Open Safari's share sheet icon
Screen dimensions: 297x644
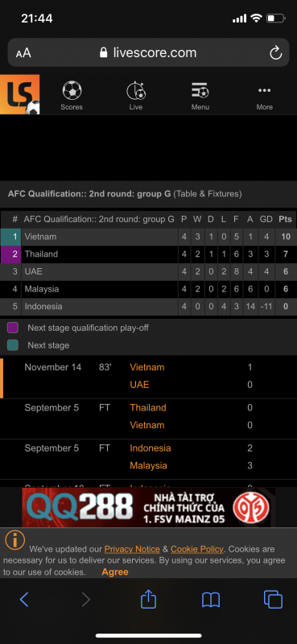point(148,599)
